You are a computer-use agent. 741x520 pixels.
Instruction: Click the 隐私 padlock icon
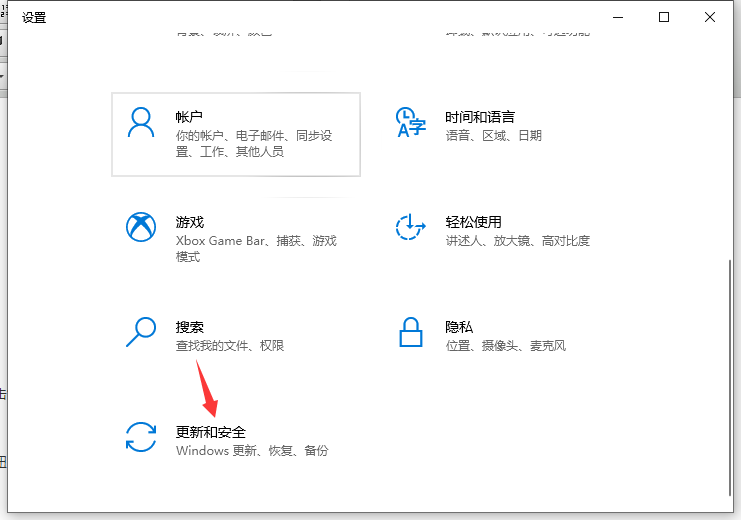410,331
